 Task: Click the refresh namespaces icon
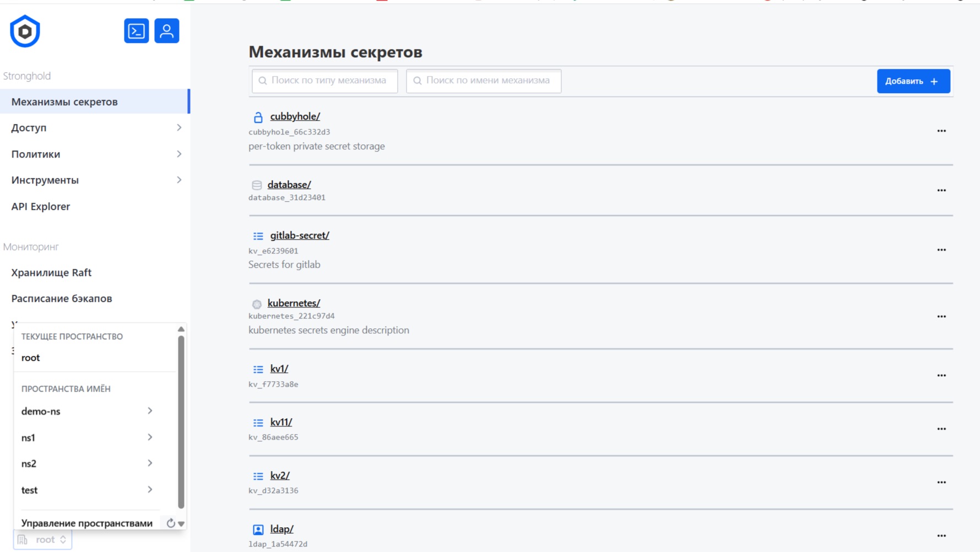pyautogui.click(x=171, y=523)
